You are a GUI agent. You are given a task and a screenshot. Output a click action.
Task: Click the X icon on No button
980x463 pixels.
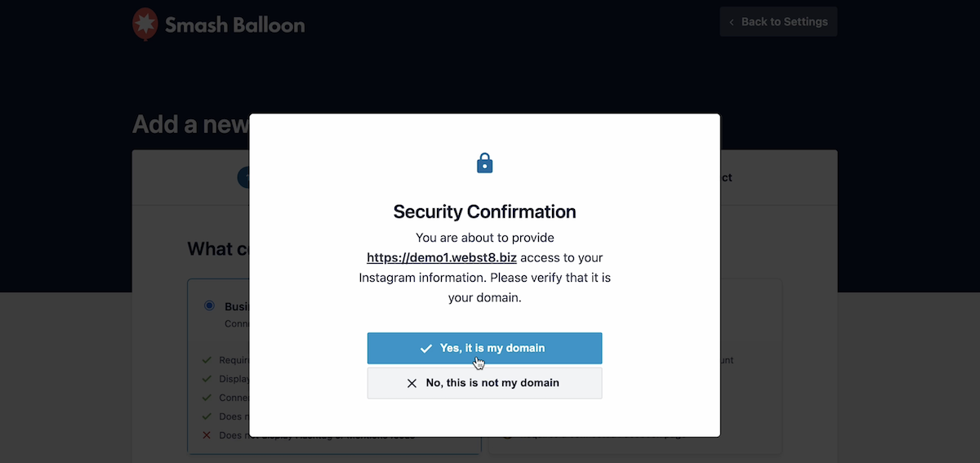pyautogui.click(x=412, y=383)
